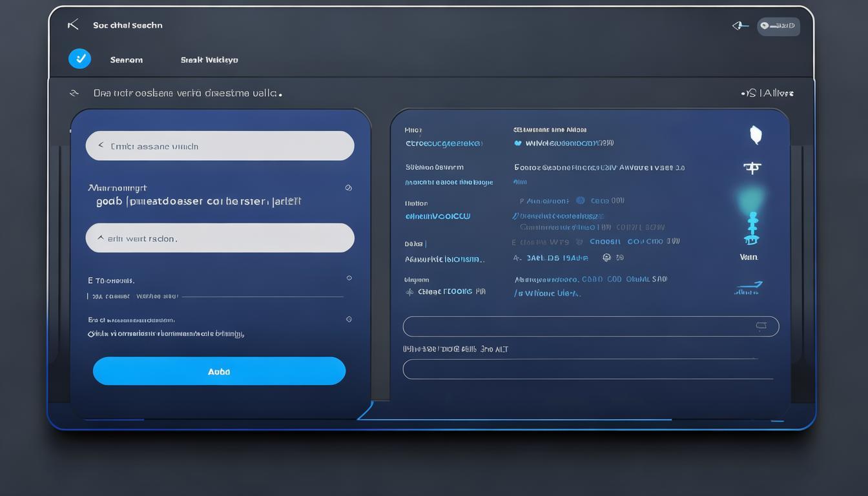The image size is (868, 496).
Task: Click the small icon inside the empty right field
Action: (761, 326)
